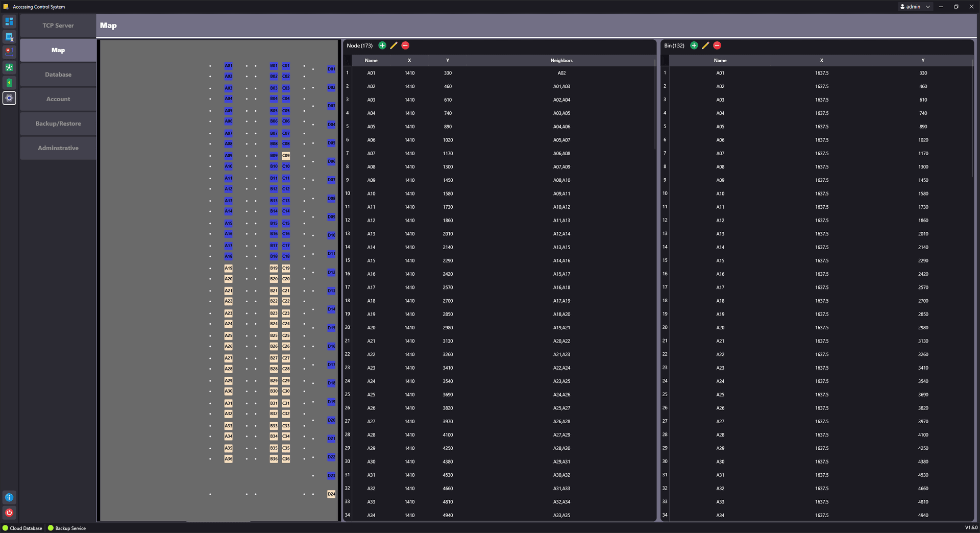Click the blue info icon in sidebar
Image resolution: width=980 pixels, height=533 pixels.
click(9, 497)
